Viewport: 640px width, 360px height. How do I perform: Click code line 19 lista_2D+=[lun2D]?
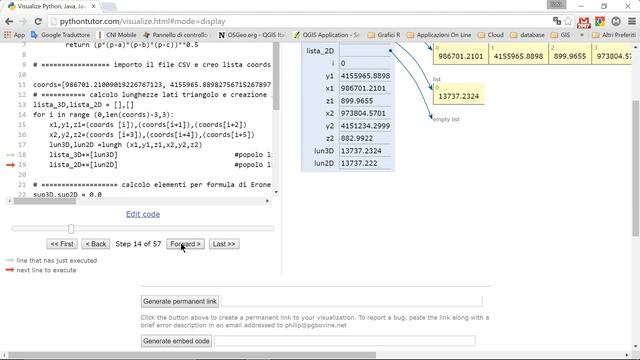[x=83, y=165]
